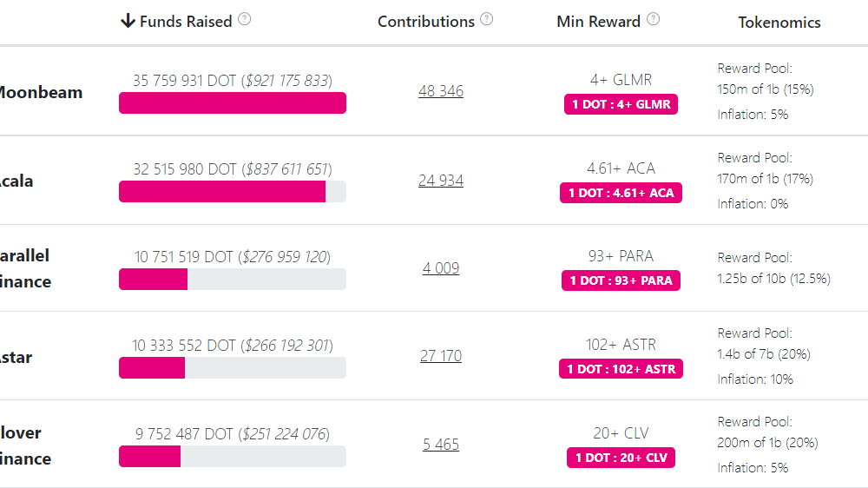Click the 1 DOT : 93+ PARA badge
The width and height of the screenshot is (868, 488).
pyautogui.click(x=621, y=280)
